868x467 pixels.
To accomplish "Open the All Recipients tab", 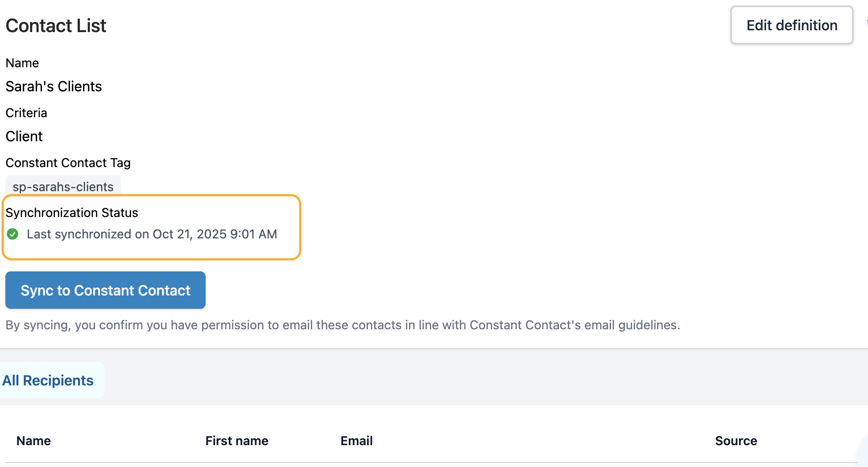I will pyautogui.click(x=48, y=381).
